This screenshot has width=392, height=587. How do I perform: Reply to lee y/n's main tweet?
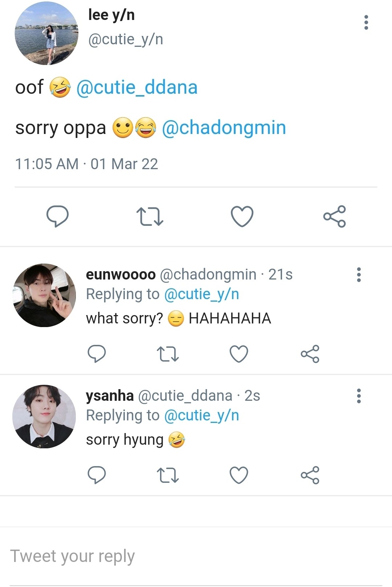[57, 216]
